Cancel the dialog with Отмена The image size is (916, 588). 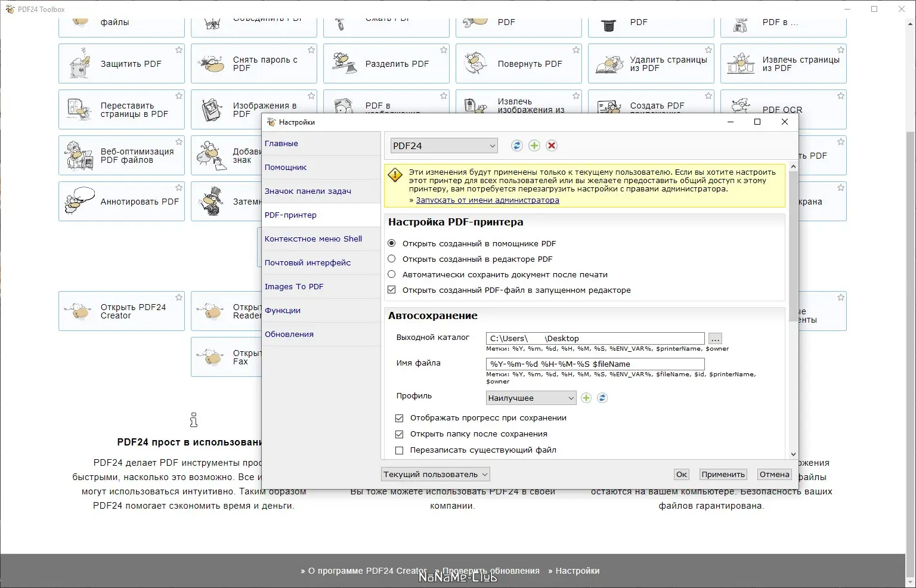[x=775, y=474]
